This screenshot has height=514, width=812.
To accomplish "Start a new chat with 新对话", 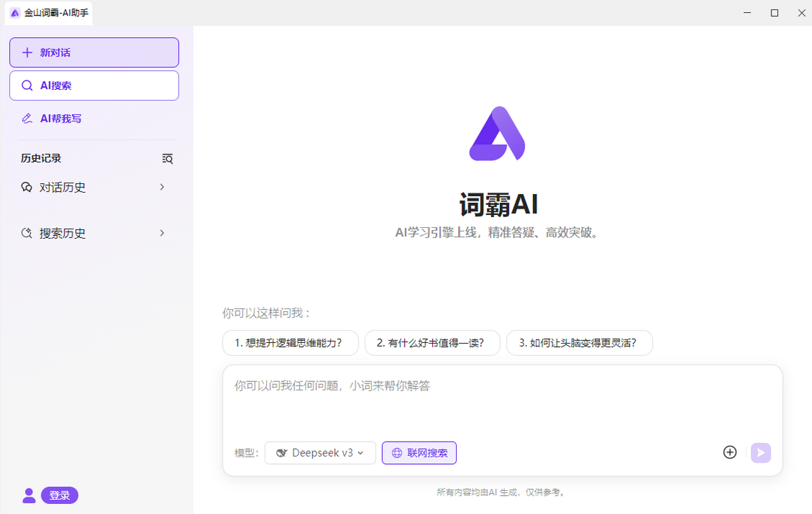I will (94, 52).
